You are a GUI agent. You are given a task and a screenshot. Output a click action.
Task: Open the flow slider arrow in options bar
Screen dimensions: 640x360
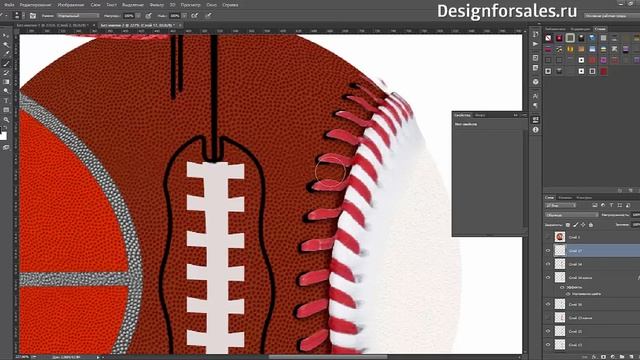pyautogui.click(x=184, y=16)
